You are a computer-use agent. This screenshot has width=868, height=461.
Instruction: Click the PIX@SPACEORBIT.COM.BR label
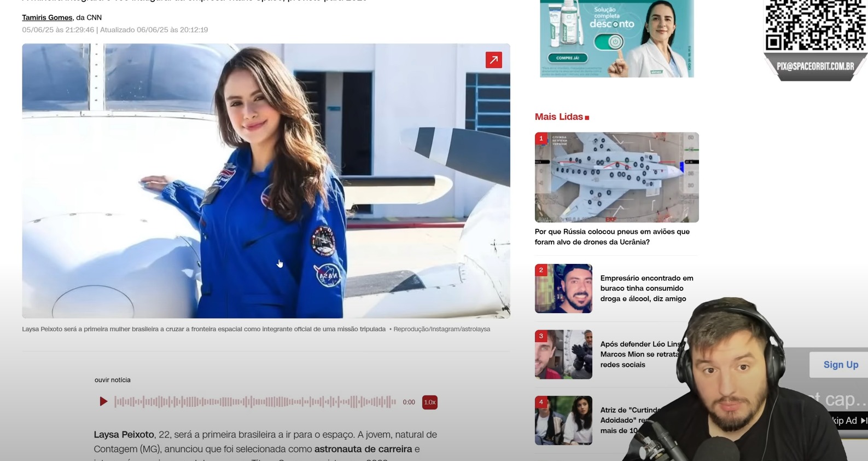click(x=815, y=66)
